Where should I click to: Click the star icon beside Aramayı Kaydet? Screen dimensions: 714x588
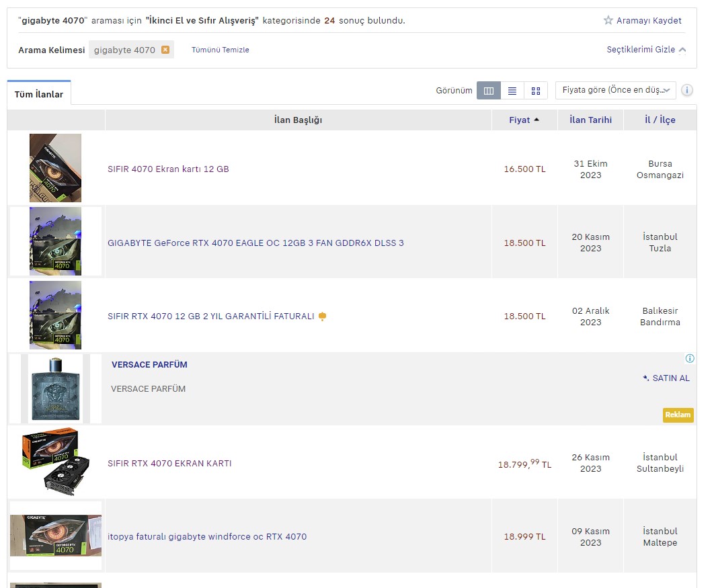coord(608,20)
